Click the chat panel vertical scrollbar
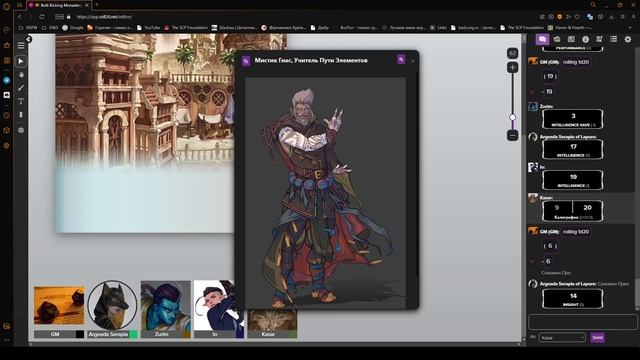Viewport: 640px width, 360px height. pos(637,180)
